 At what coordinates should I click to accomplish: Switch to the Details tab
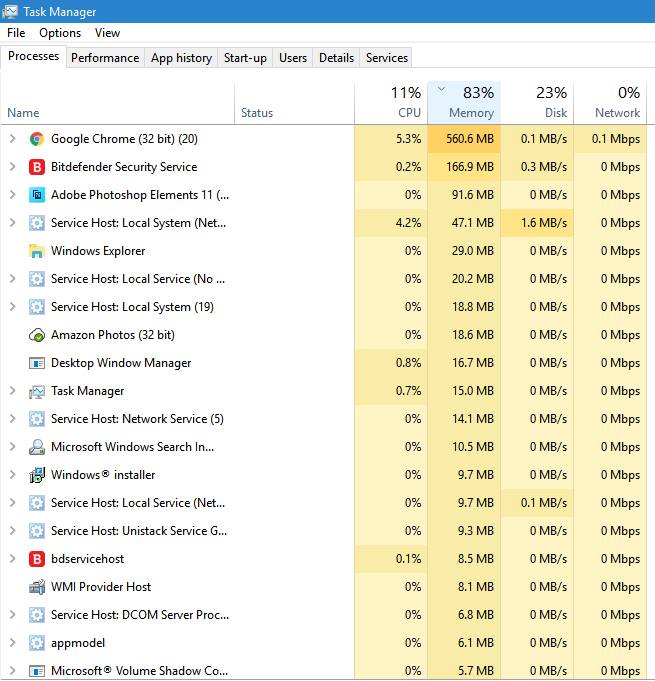pos(337,58)
